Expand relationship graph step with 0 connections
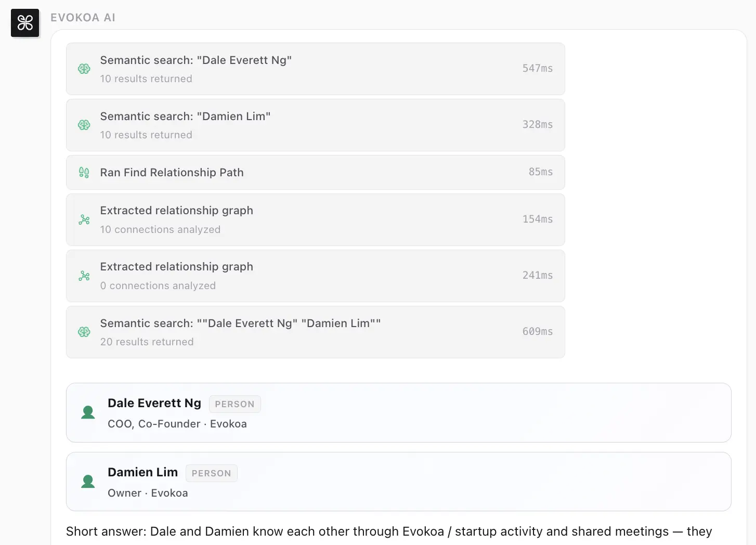Image resolution: width=756 pixels, height=545 pixels. [x=315, y=276]
